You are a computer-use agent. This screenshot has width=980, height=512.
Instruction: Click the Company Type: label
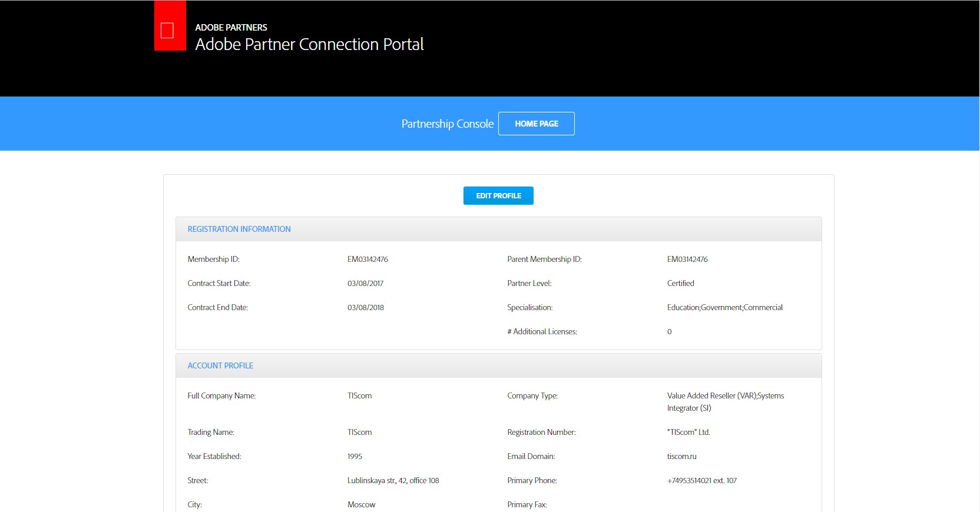[x=532, y=395]
